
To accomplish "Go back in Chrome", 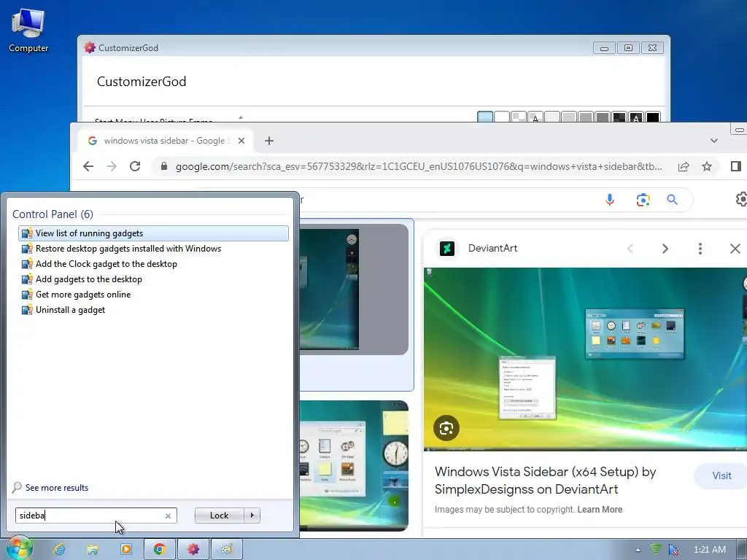I will 88,166.
